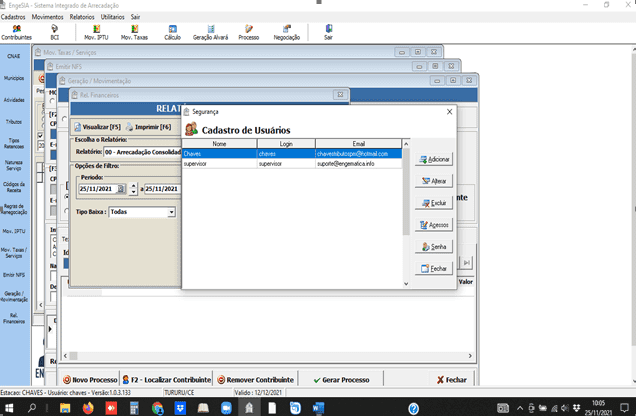636x416 pixels.
Task: Click the Mov. IPTU toolbar icon
Action: tap(96, 32)
